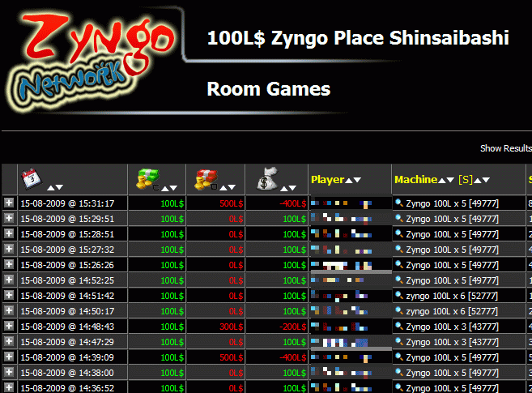Viewport: 532px width, 393px height.
Task: Click the 300L$ value in 14:48:43 row
Action: [x=232, y=327]
